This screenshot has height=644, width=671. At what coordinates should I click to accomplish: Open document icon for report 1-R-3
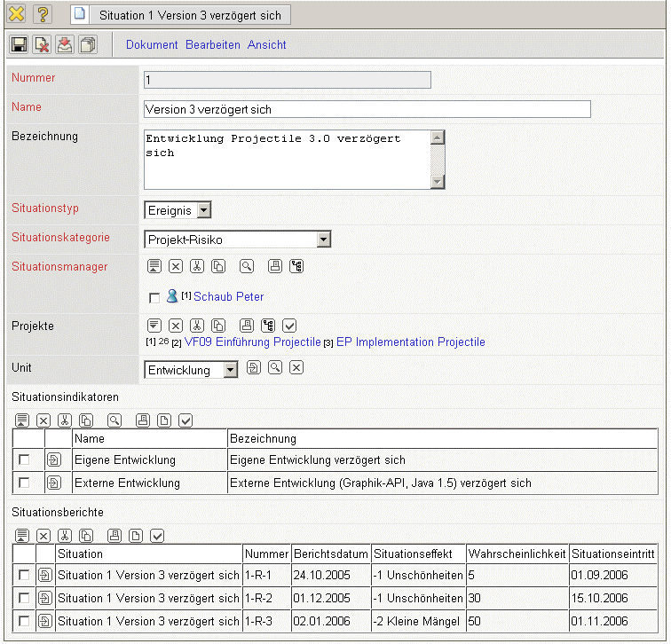click(43, 620)
